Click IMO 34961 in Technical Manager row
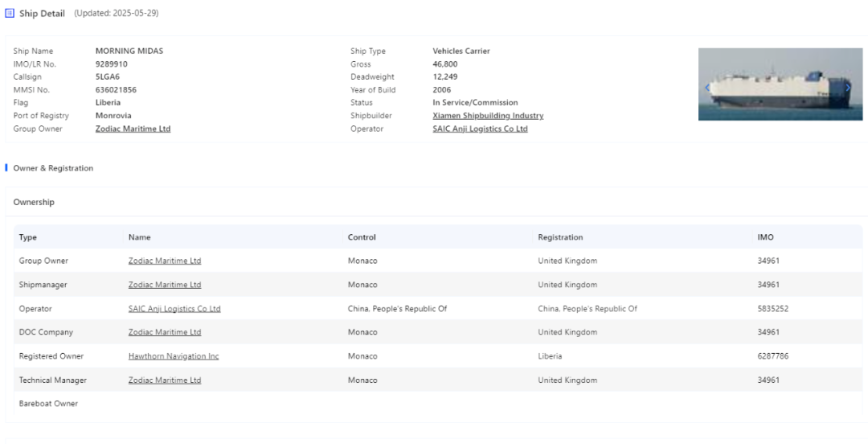 coord(768,380)
